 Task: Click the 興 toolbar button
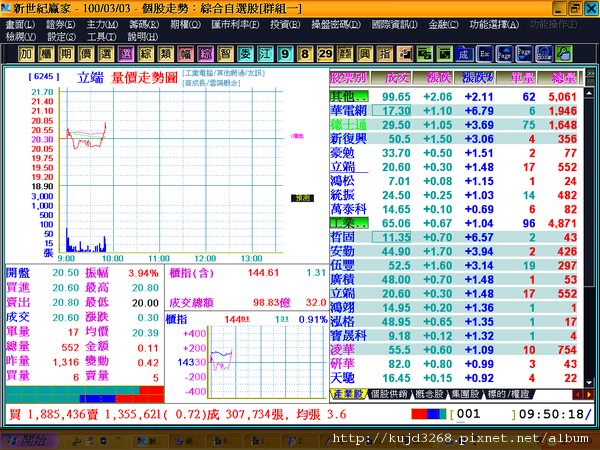coord(365,54)
